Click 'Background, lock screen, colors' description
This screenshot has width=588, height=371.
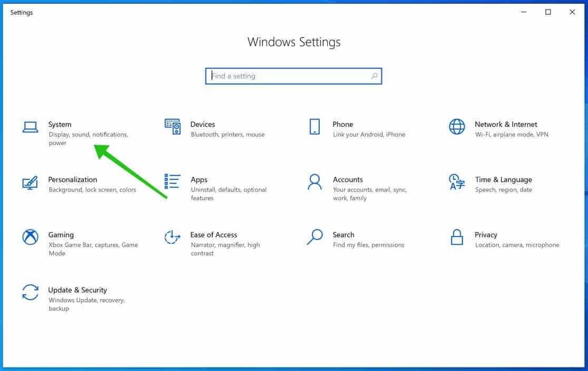(92, 190)
